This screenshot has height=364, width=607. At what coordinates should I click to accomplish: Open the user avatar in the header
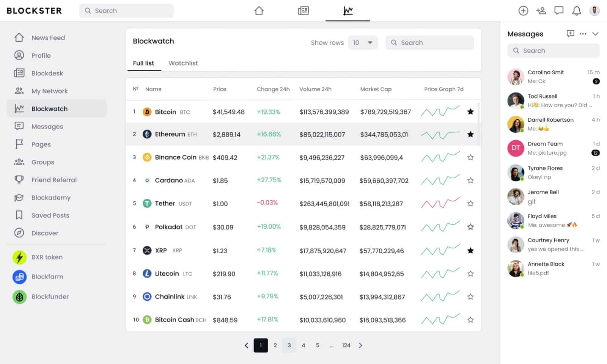(x=594, y=11)
